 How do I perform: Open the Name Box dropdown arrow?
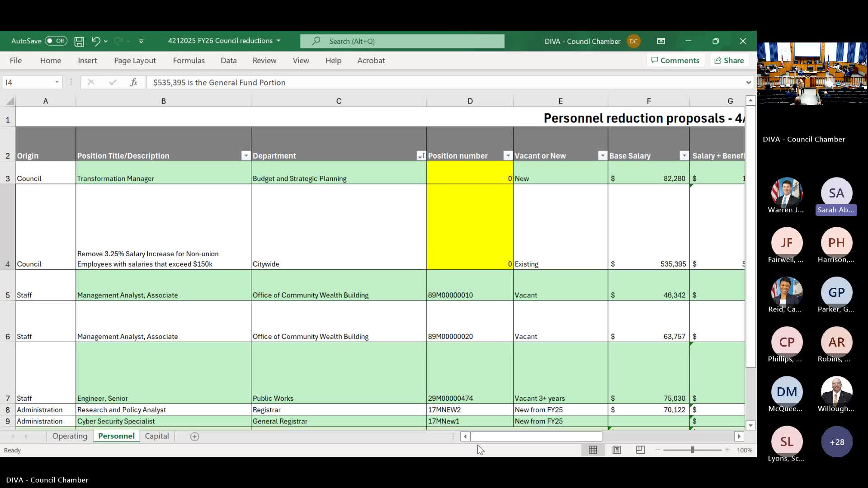point(57,82)
